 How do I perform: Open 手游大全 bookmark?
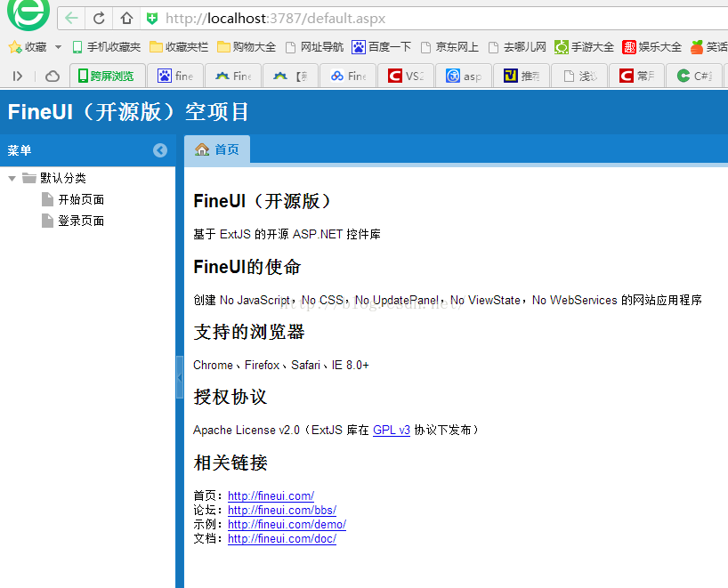pos(584,47)
